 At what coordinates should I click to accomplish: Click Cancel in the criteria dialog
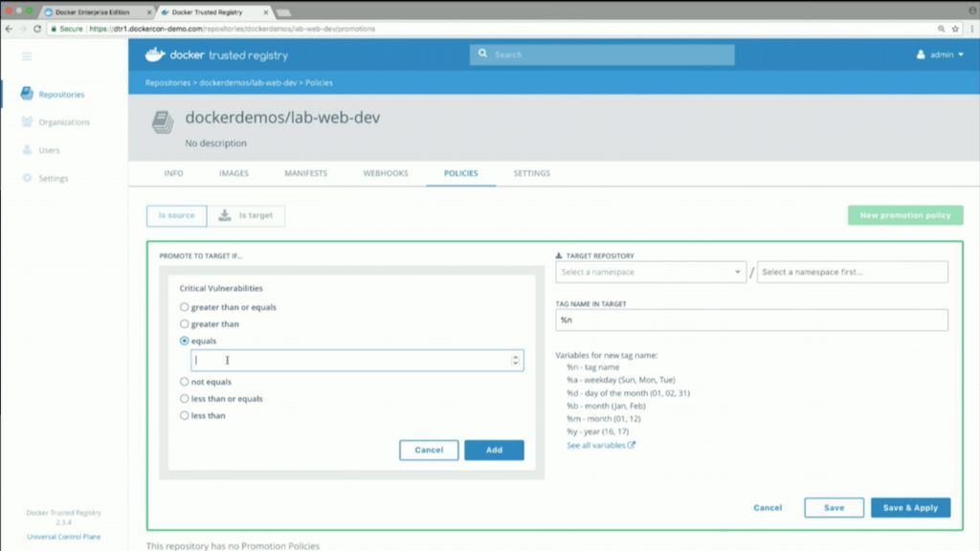[x=429, y=450]
